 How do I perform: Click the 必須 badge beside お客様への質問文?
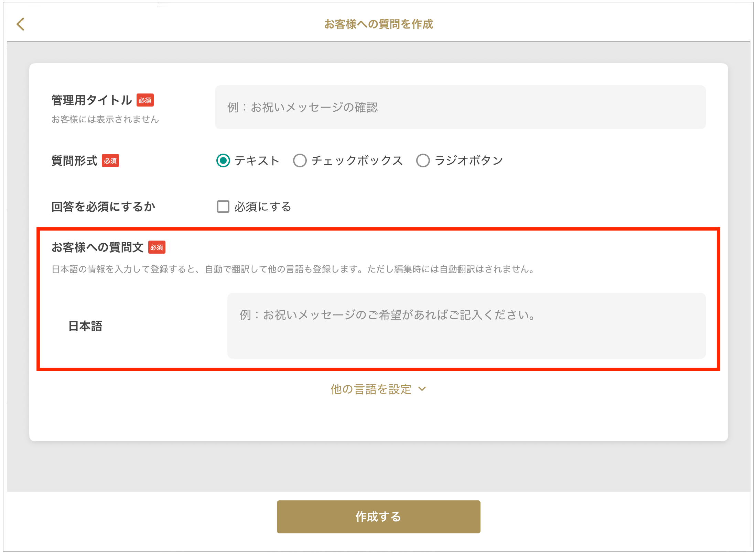coord(157,247)
